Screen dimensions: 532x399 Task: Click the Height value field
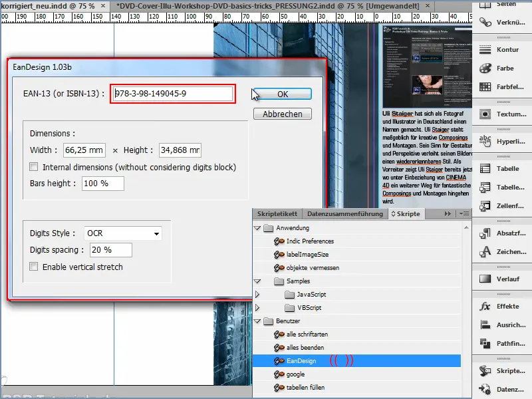[x=180, y=150]
